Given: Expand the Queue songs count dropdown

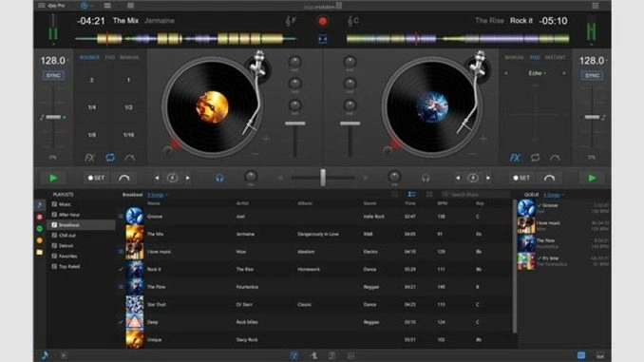Looking at the screenshot, I should pos(554,195).
